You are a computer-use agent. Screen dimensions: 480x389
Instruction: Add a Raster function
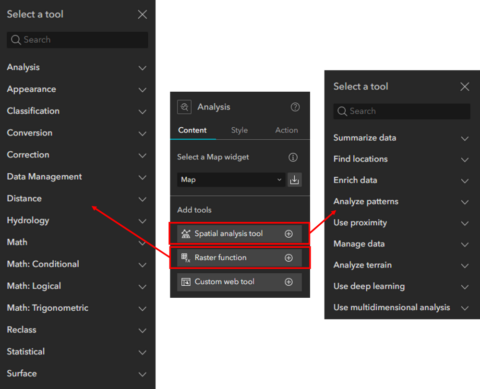(x=239, y=258)
